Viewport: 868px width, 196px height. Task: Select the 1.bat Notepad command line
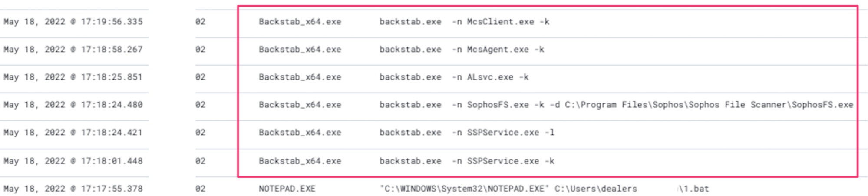[x=544, y=189]
